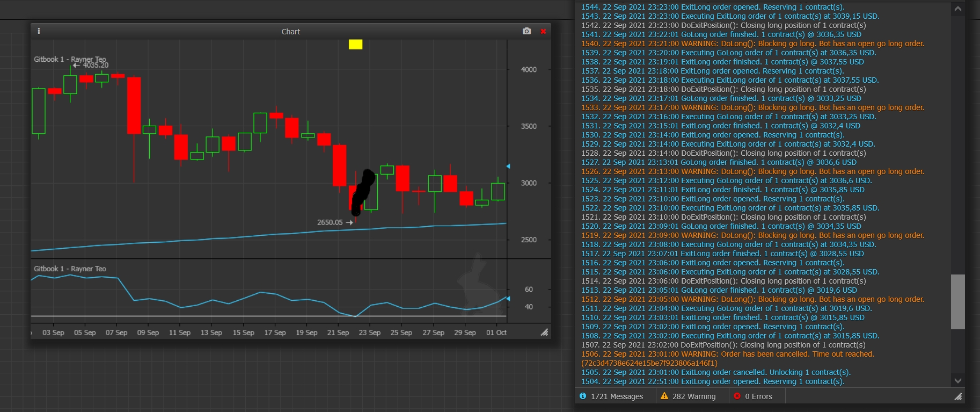Toggle the 1721 Messages filter
Image resolution: width=980 pixels, height=412 pixels.
[x=611, y=396]
